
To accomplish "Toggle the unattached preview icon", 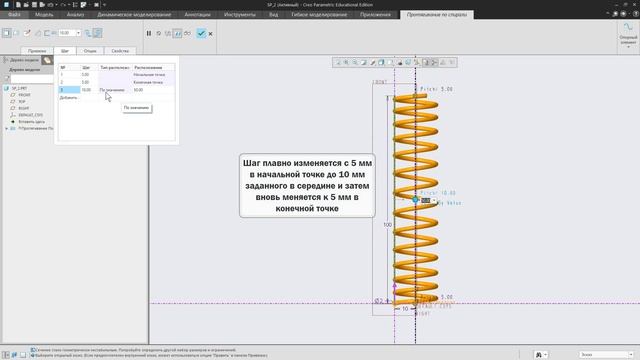I will coord(168,33).
